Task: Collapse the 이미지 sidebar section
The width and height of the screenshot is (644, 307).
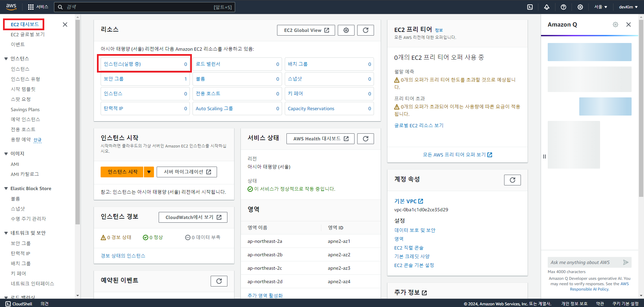Action: pyautogui.click(x=6, y=154)
